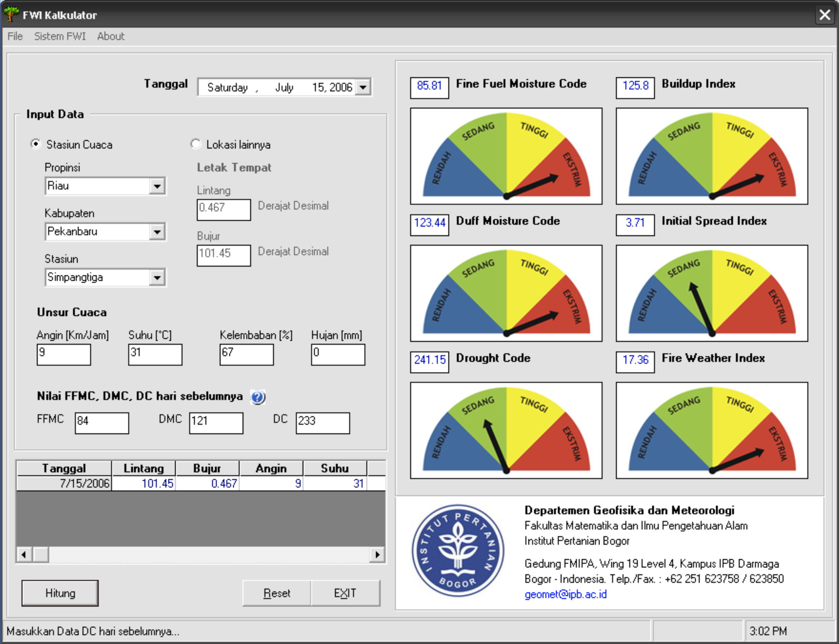The image size is (839, 644).
Task: Click the table's right scroll arrow
Action: point(377,554)
